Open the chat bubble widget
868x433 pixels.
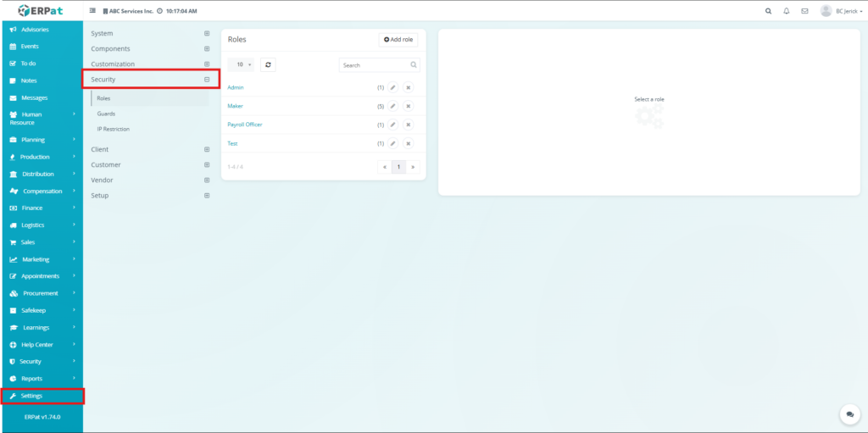pos(849,414)
